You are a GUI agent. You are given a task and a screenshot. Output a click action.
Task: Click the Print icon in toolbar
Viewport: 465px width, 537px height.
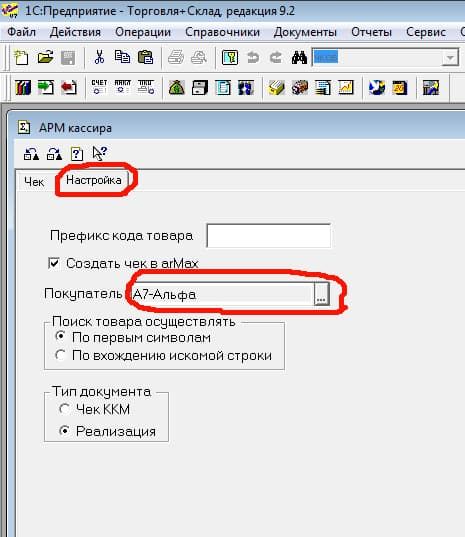[x=176, y=57]
